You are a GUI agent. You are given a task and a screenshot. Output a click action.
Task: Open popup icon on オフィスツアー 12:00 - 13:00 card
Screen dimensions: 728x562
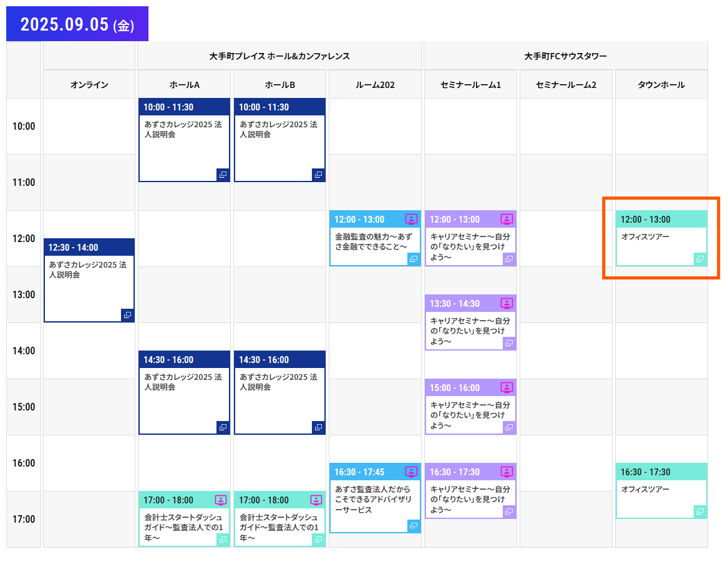(700, 259)
